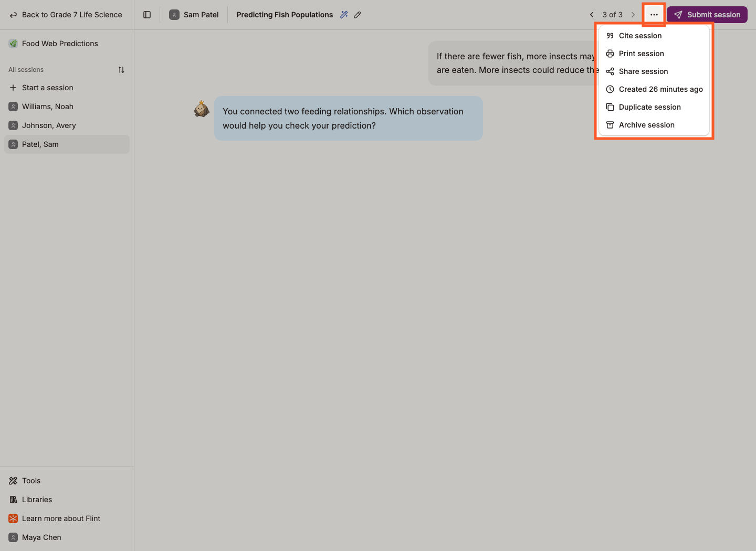Open Williams, Noah session
The width and height of the screenshot is (756, 551).
[x=67, y=107]
